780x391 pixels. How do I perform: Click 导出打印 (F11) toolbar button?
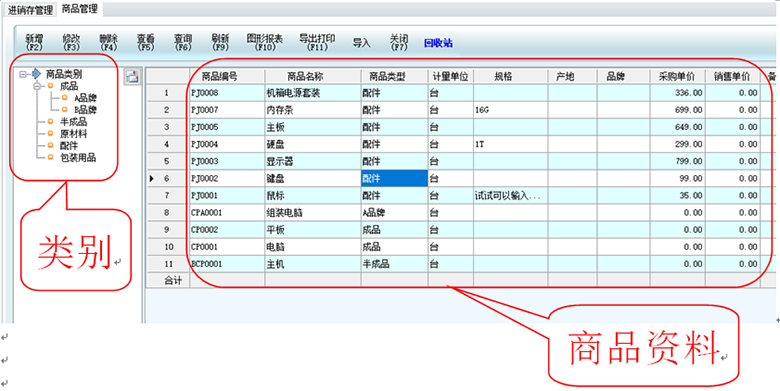tap(317, 43)
